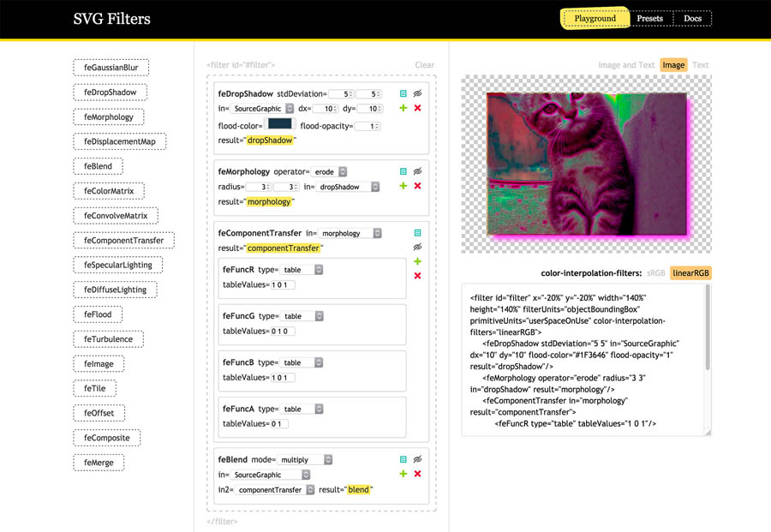Remove feBlend using its red X
Image resolution: width=771 pixels, height=532 pixels.
417,474
